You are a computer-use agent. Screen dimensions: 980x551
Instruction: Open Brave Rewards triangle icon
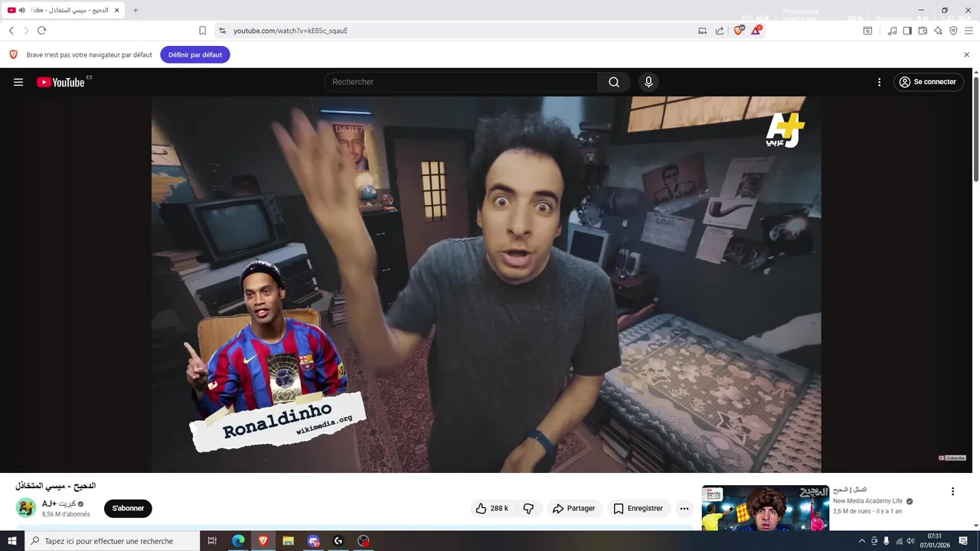tap(756, 31)
